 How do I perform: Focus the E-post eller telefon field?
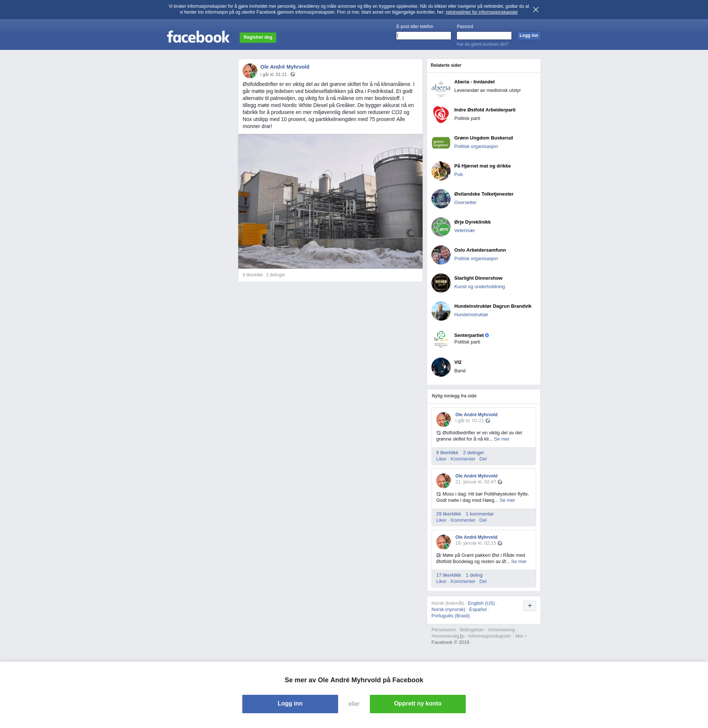(x=424, y=36)
